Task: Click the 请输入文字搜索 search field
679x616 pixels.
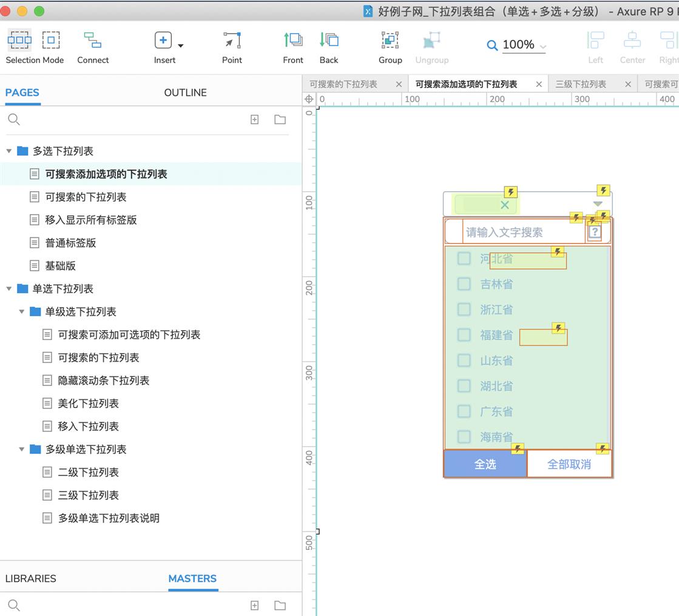Action: tap(522, 232)
